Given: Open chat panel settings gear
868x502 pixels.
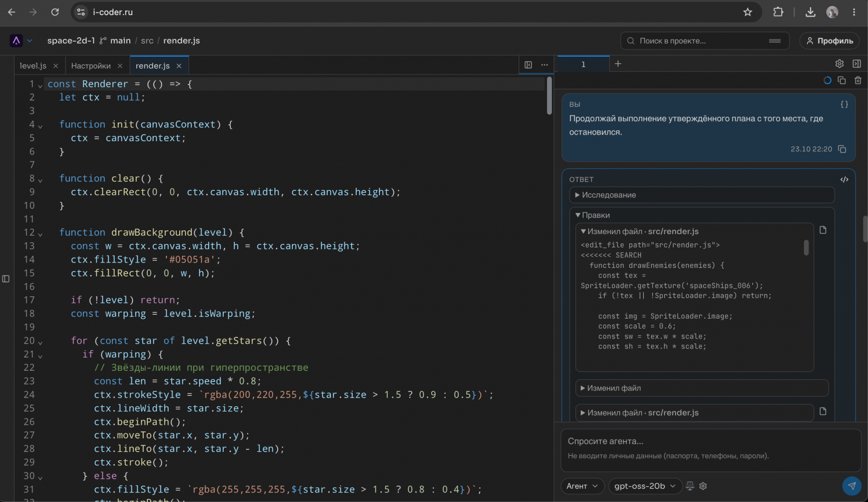Looking at the screenshot, I should coord(840,64).
